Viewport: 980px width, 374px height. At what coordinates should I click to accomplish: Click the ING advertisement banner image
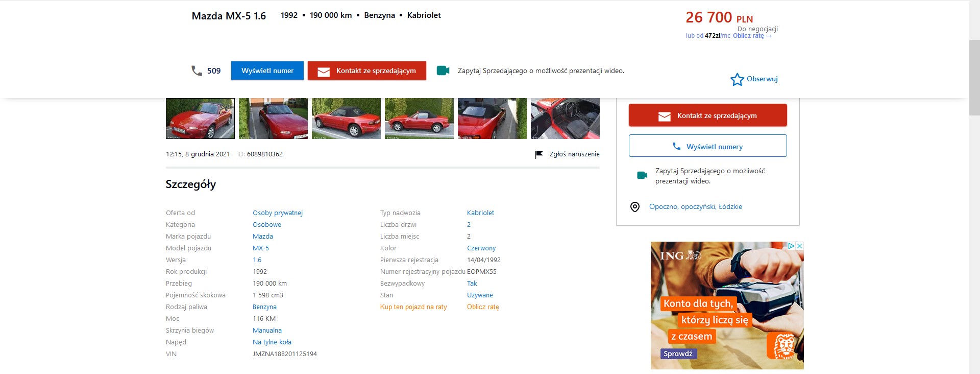pyautogui.click(x=727, y=306)
